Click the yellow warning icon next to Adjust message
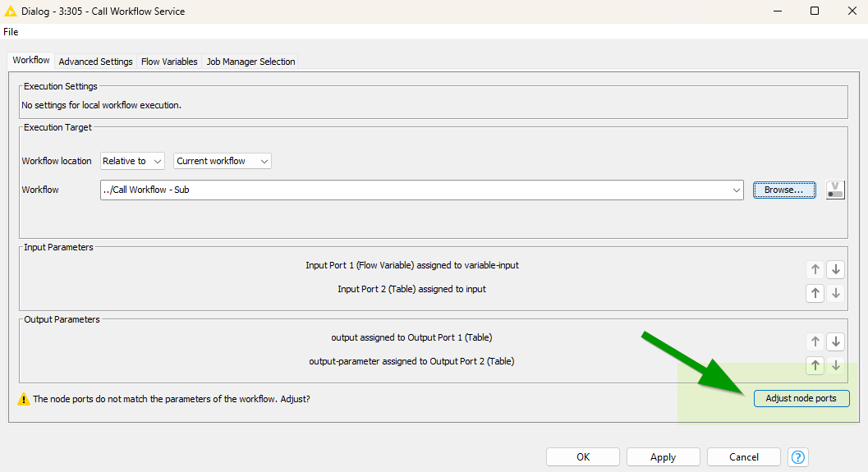 point(23,399)
